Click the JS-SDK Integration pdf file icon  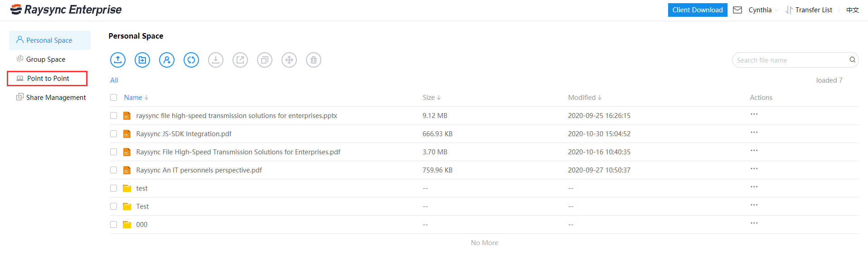tap(127, 134)
